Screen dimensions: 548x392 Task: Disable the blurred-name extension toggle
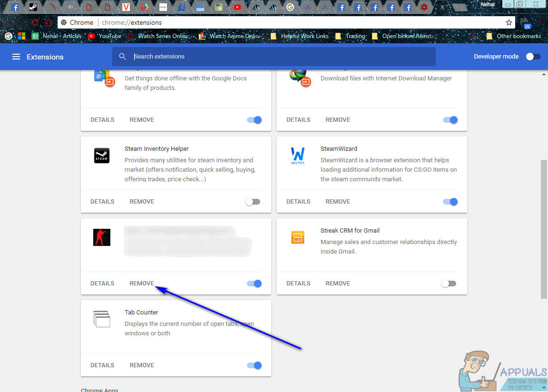[x=254, y=284]
